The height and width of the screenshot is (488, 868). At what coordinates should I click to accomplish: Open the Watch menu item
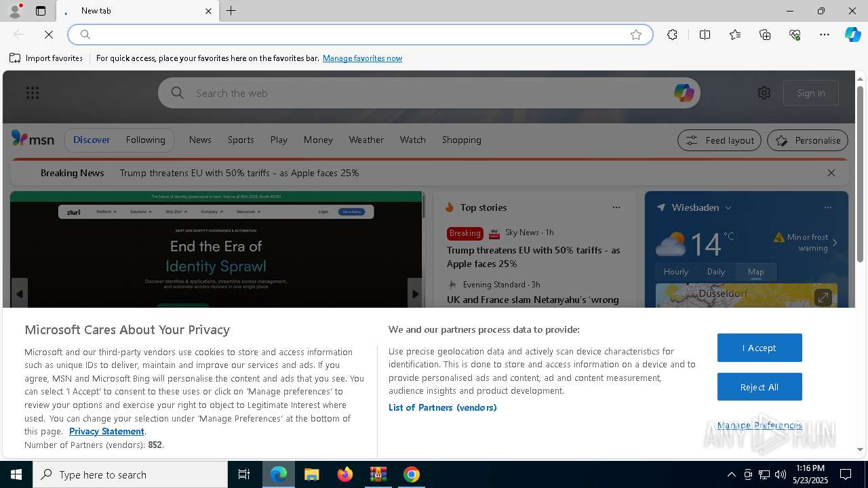412,140
